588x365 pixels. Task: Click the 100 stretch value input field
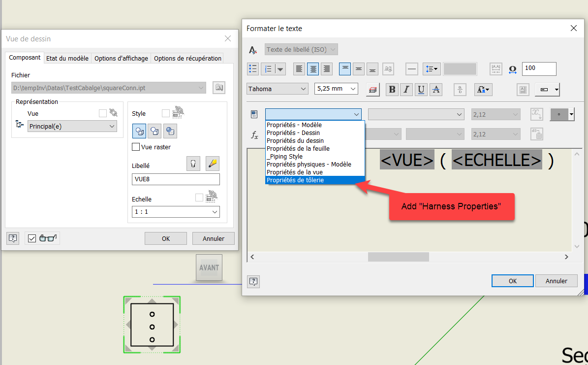(539, 69)
